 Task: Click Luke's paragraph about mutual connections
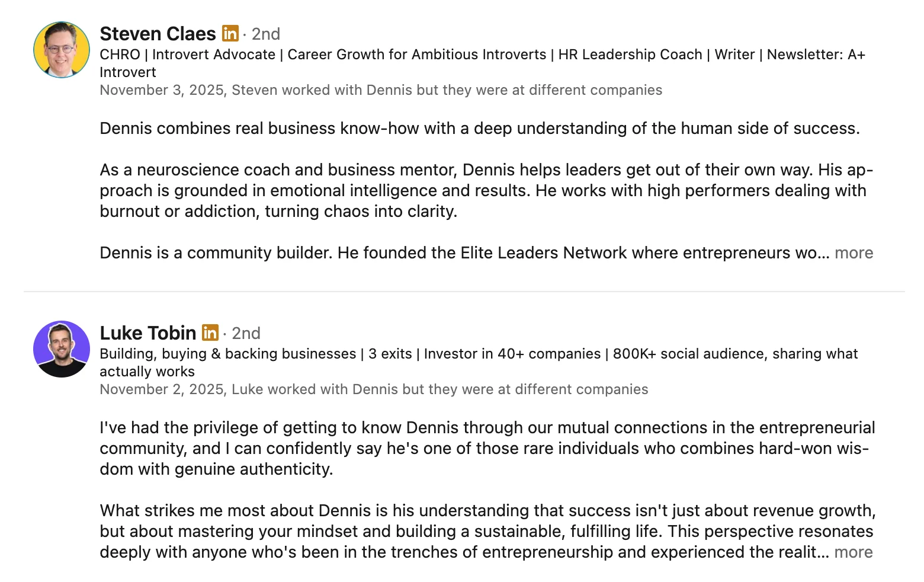click(x=487, y=449)
